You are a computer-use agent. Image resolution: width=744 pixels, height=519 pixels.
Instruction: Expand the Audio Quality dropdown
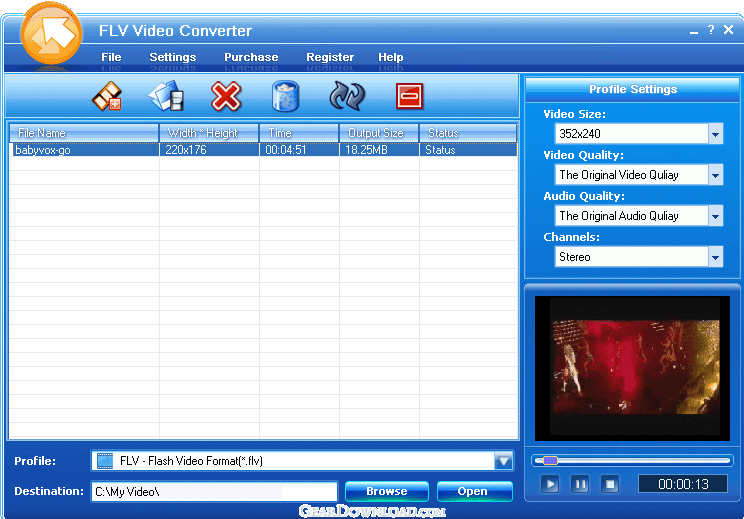[716, 216]
